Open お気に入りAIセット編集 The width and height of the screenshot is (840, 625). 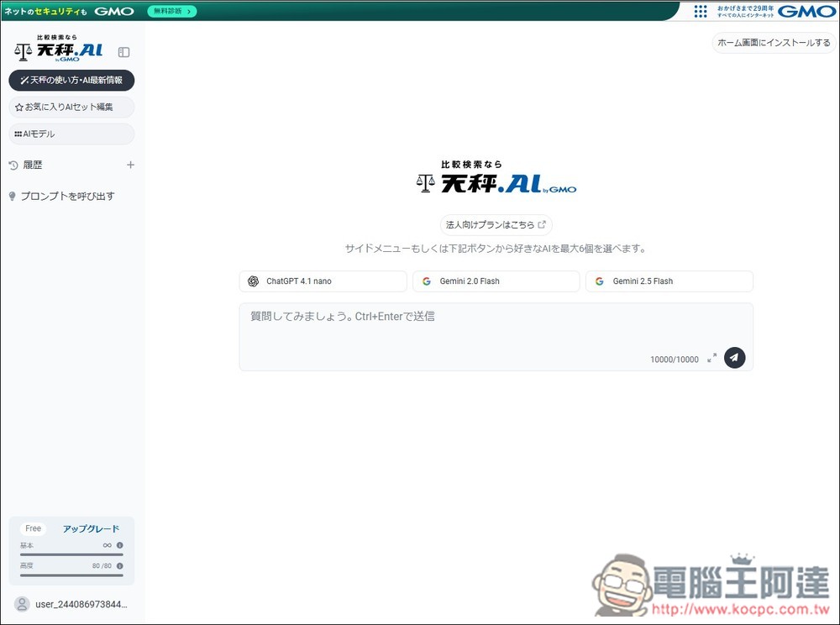71,108
